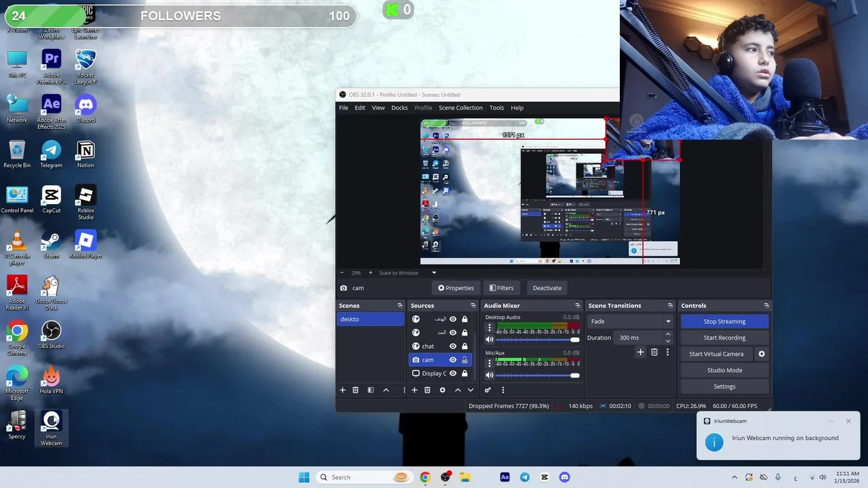
Task: Open Notion desktop shortcut
Action: (85, 154)
